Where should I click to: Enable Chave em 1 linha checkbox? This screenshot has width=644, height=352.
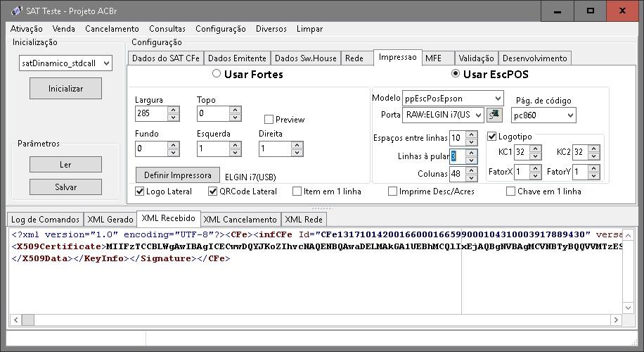[511, 191]
